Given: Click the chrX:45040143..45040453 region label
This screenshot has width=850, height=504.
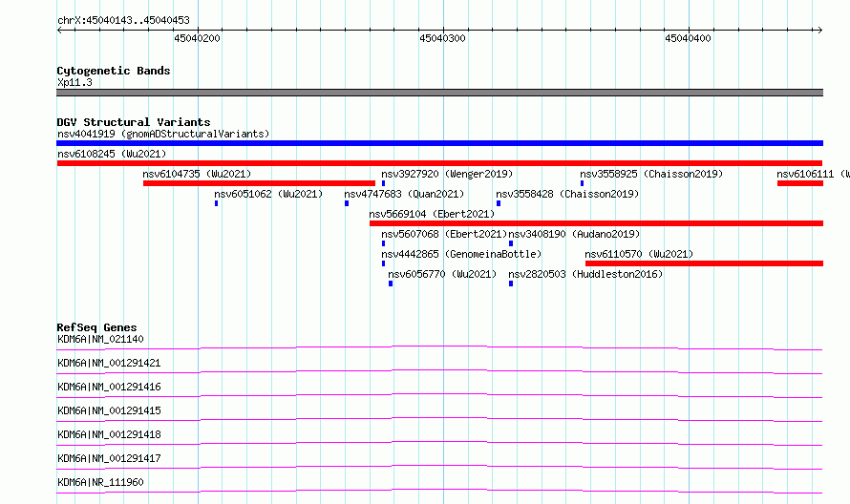Looking at the screenshot, I should (x=123, y=20).
